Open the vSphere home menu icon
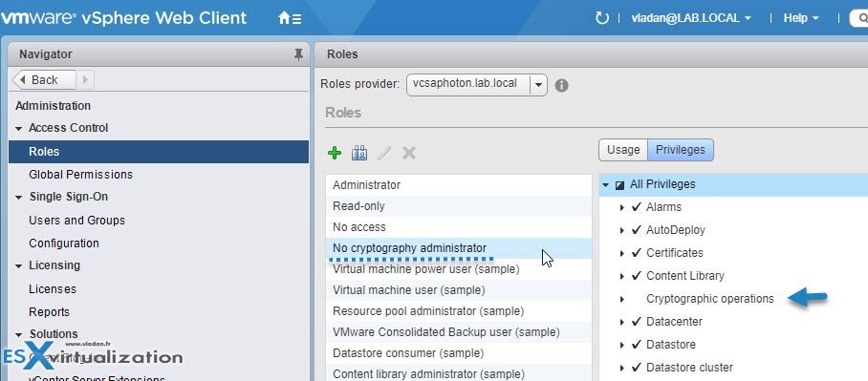The image size is (868, 381). pos(290,18)
